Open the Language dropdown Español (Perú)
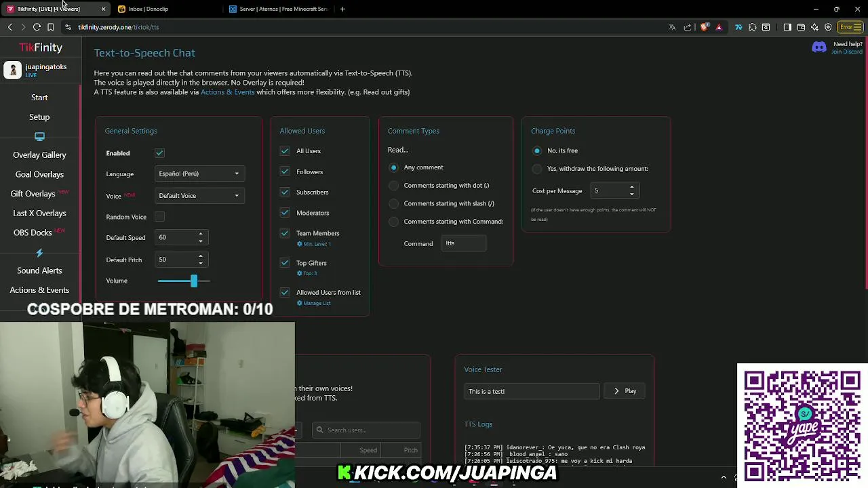 (199, 174)
